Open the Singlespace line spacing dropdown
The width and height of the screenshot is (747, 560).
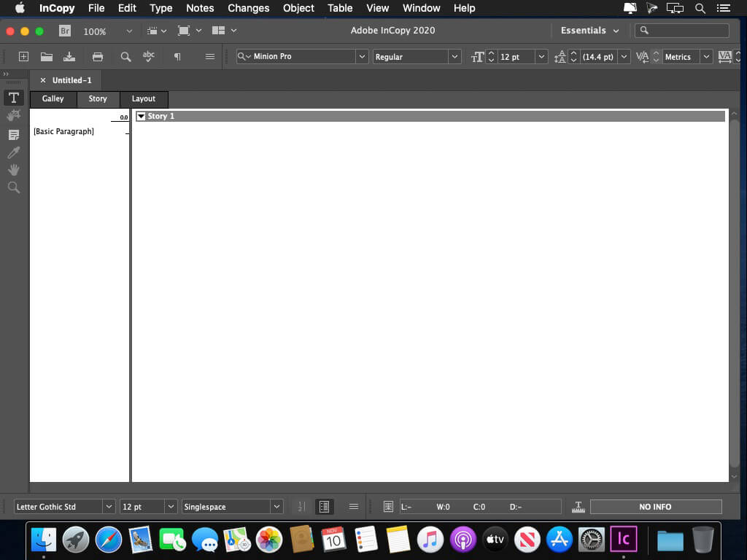tap(276, 506)
